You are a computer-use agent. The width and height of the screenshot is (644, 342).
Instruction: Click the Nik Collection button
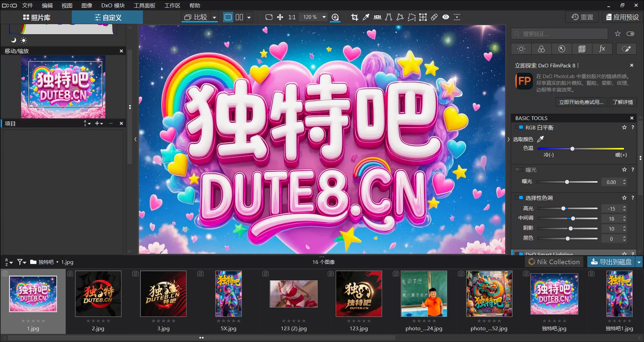click(554, 262)
